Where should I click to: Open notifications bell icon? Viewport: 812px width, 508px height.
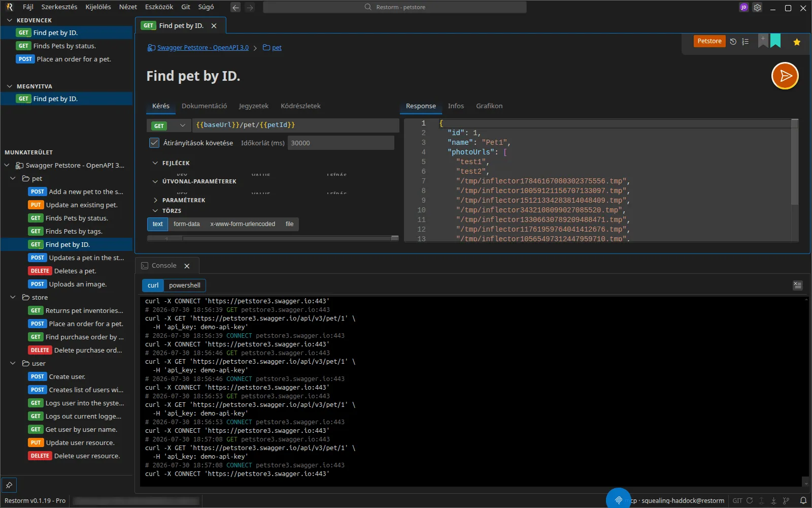(803, 500)
